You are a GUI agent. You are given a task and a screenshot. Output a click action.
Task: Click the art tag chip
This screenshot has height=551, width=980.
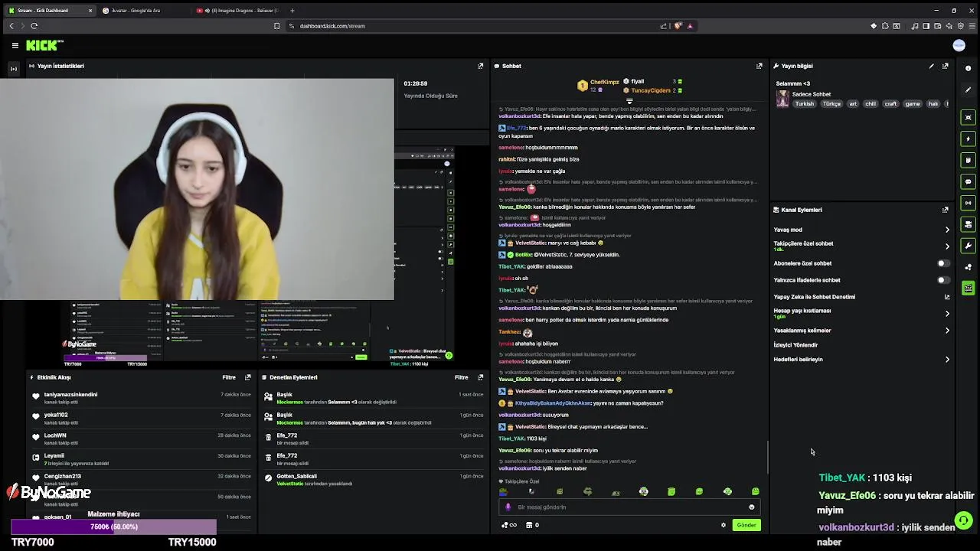[x=853, y=104]
